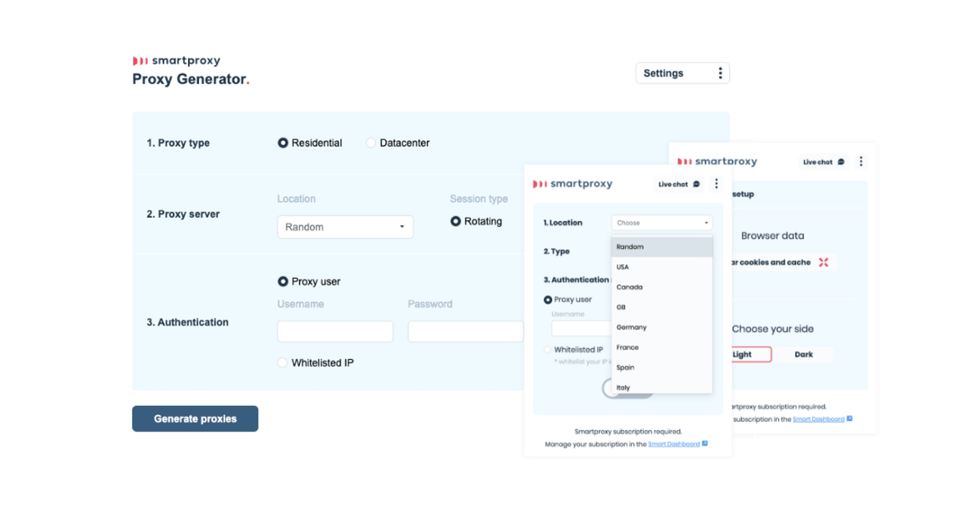
Task: Click the smartproxy logo in Proxy Generator
Action: point(176,61)
